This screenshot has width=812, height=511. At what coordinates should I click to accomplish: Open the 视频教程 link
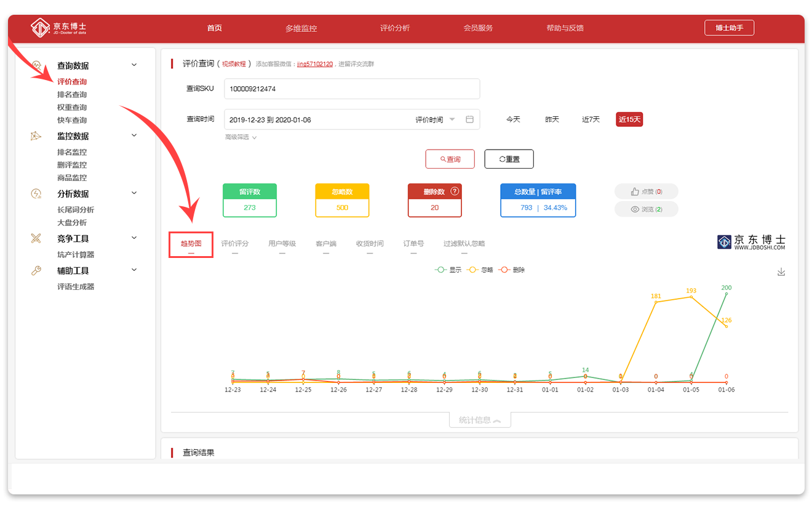click(x=234, y=64)
